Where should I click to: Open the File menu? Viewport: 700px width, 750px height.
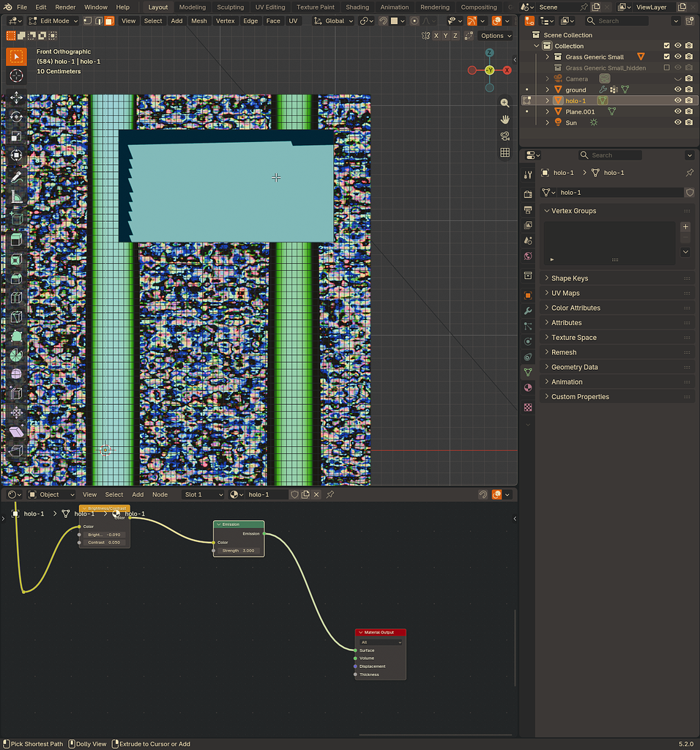(22, 7)
